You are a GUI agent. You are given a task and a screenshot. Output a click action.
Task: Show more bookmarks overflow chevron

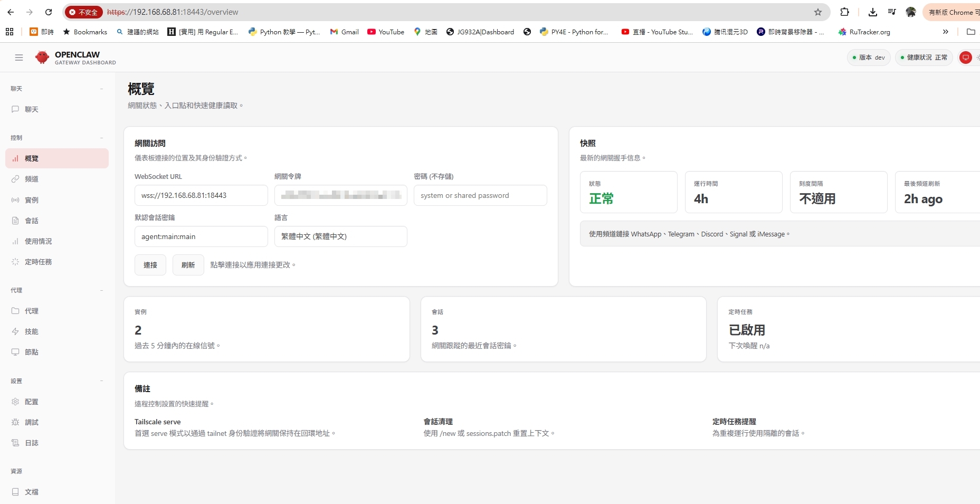[945, 32]
